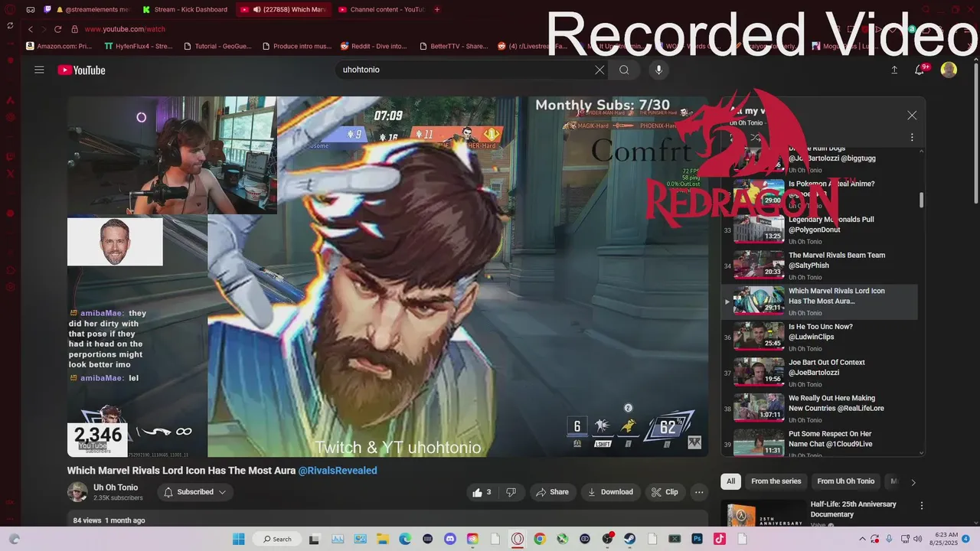Open Steam from the taskbar
980x551 pixels.
tap(630, 539)
